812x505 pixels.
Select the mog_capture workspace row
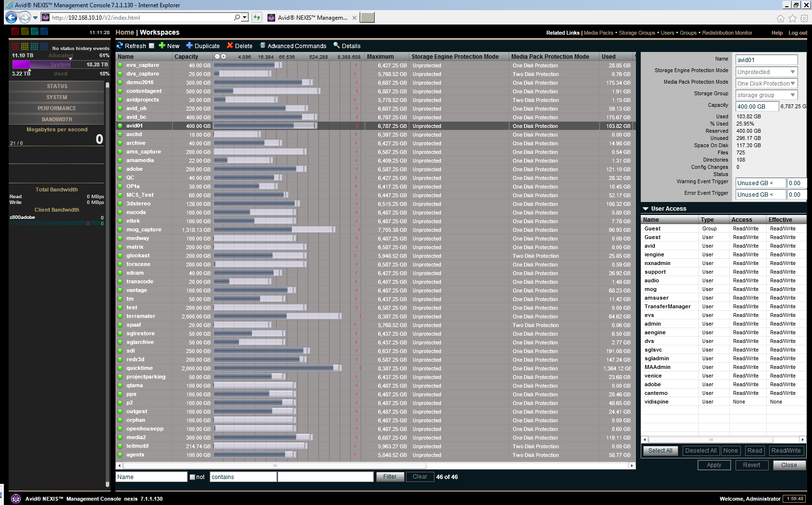click(x=375, y=230)
